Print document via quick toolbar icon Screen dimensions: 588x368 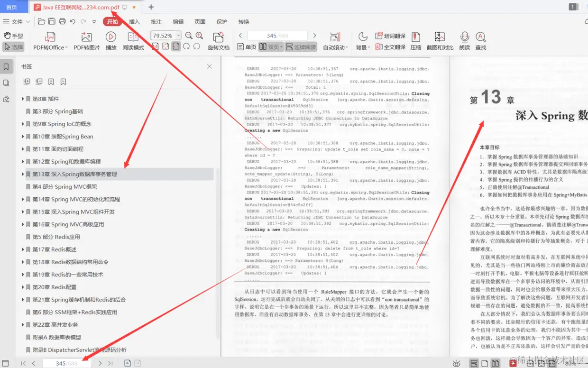coord(62,21)
